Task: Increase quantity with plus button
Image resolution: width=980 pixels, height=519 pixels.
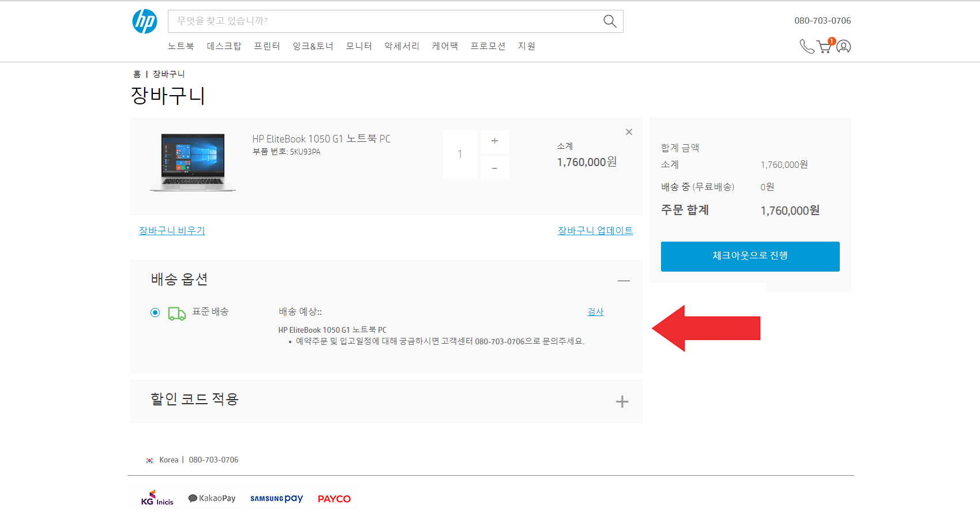Action: click(494, 141)
